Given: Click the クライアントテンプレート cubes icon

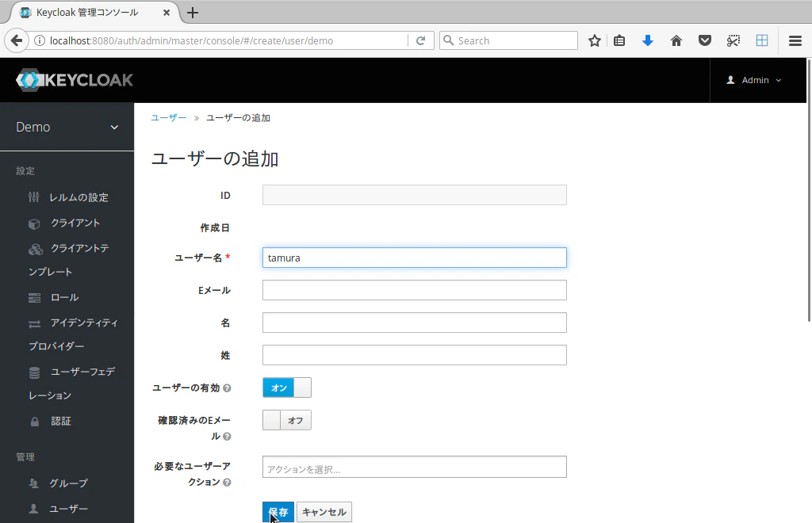Looking at the screenshot, I should click(x=35, y=250).
